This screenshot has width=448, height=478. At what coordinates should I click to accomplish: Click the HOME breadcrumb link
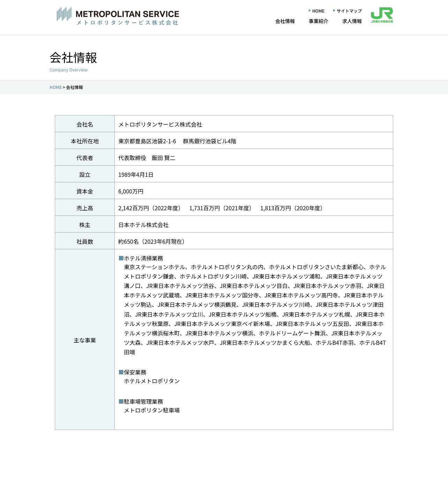pyautogui.click(x=55, y=87)
